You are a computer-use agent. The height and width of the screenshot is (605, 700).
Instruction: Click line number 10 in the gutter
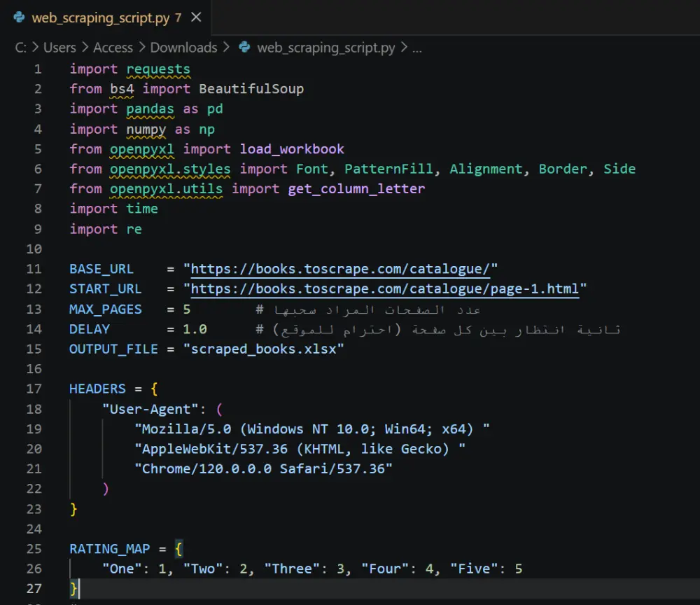click(x=34, y=249)
